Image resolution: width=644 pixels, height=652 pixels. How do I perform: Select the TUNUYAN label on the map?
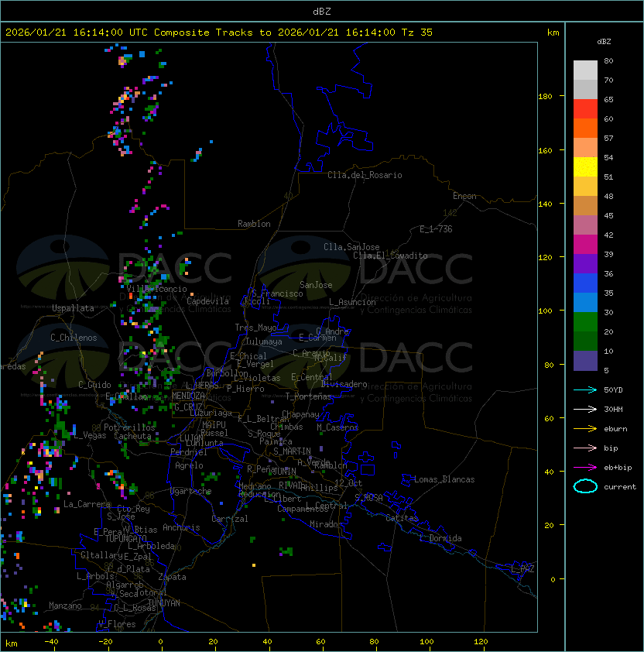click(163, 602)
